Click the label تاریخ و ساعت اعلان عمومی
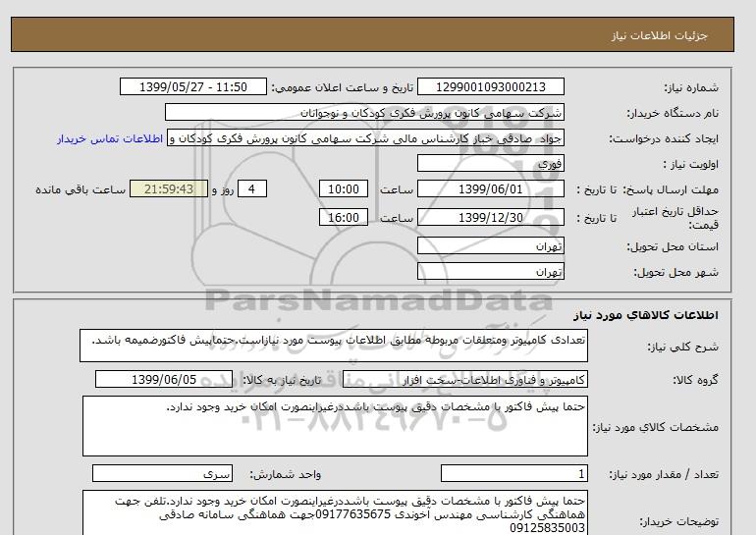 point(343,87)
